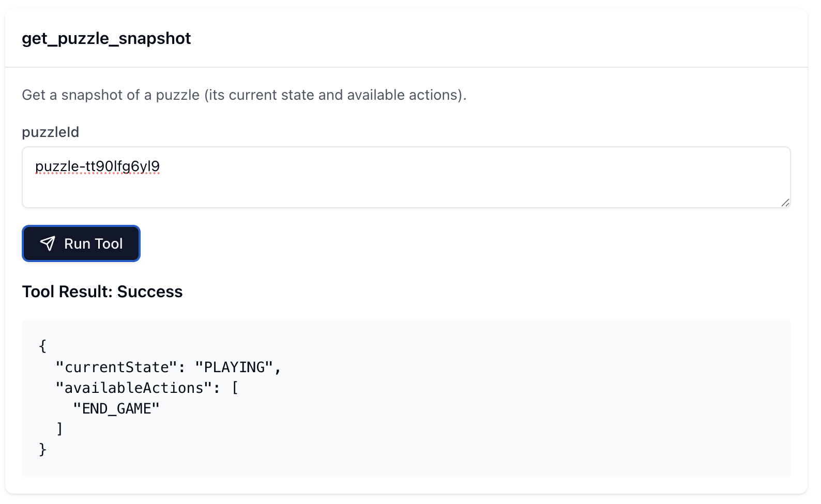Select the puzzle-tt90lfg6yl9 text in the field
The width and height of the screenshot is (821, 504).
[97, 166]
